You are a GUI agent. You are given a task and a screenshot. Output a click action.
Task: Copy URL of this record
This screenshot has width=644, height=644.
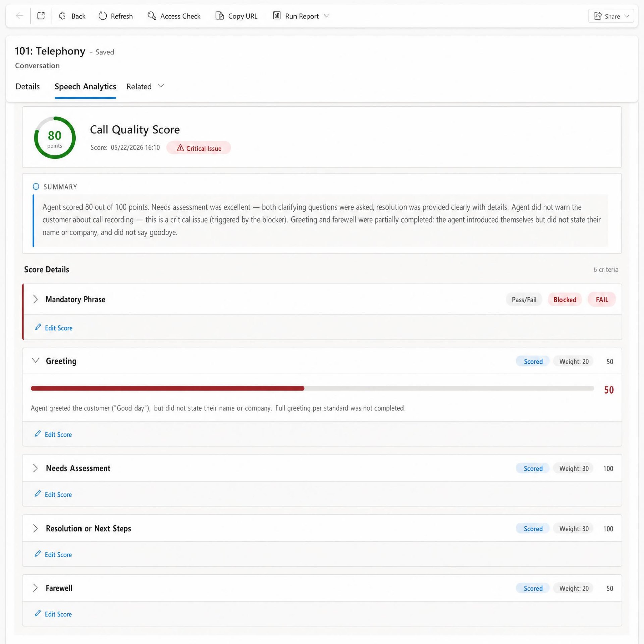[x=236, y=16]
